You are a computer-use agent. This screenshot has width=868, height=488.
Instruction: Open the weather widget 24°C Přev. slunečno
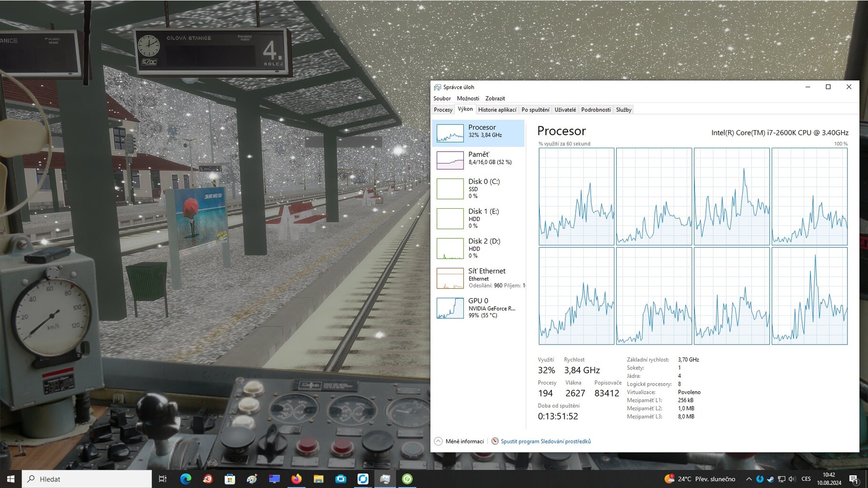700,479
